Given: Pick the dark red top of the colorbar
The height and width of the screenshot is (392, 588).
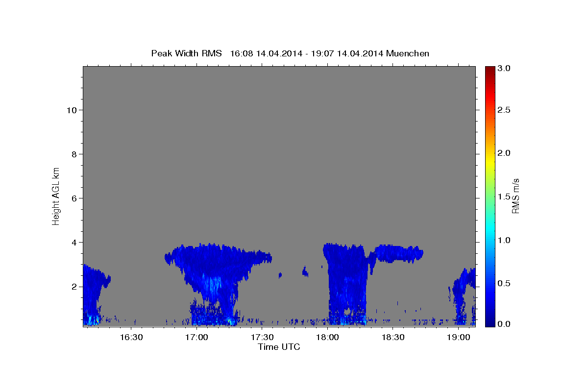Looking at the screenshot, I should (x=490, y=70).
